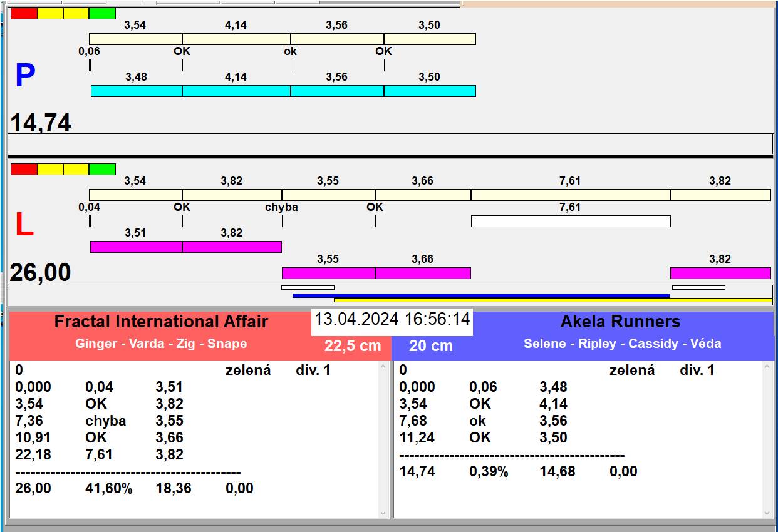Click the Akela Runners team header

(x=620, y=322)
